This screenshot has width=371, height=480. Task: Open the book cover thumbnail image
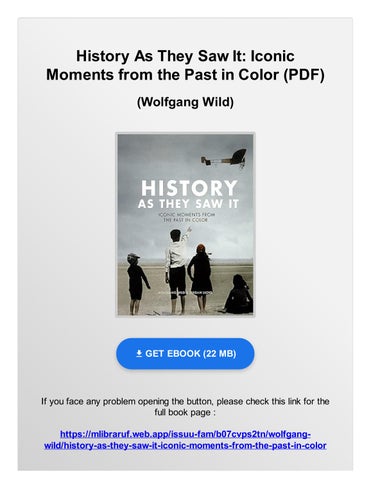coord(185,224)
